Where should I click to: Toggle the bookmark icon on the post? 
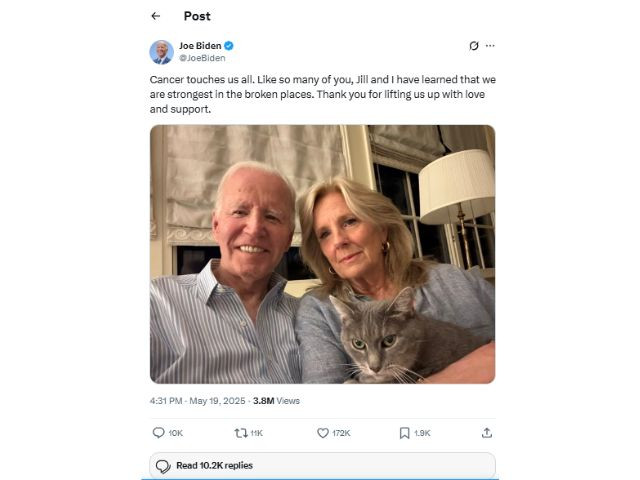(x=404, y=433)
